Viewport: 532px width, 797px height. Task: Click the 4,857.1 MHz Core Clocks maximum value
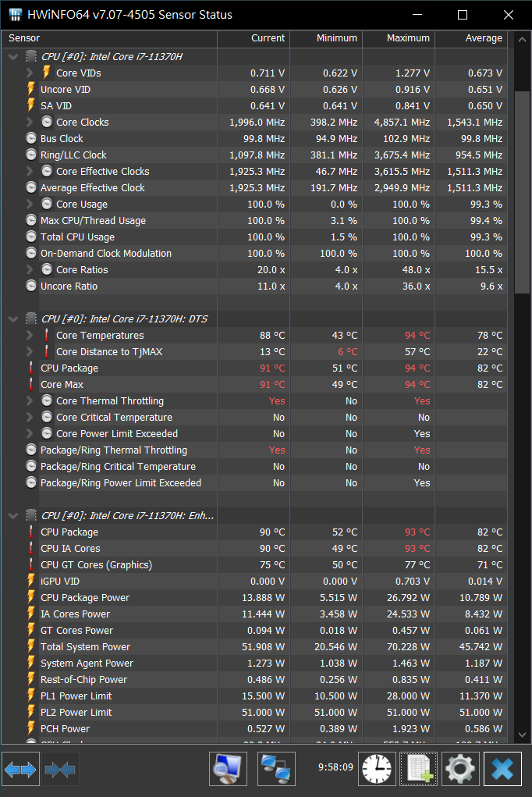(402, 122)
